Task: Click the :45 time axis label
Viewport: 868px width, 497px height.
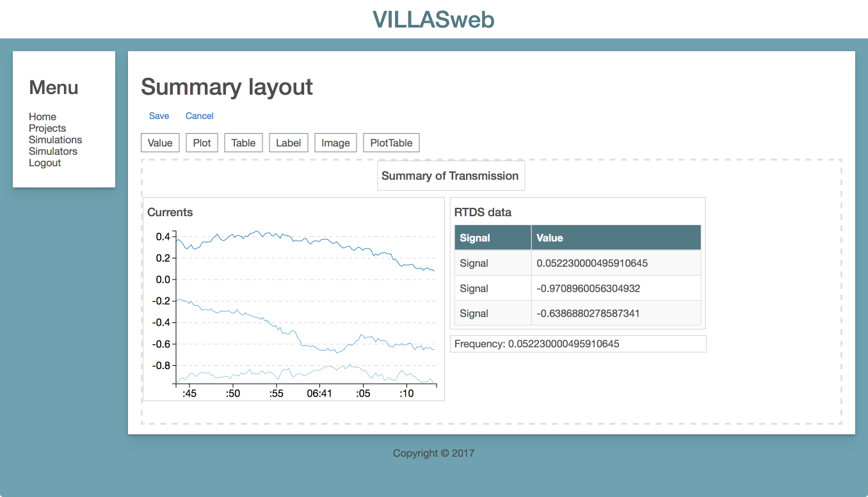Action: [x=189, y=393]
